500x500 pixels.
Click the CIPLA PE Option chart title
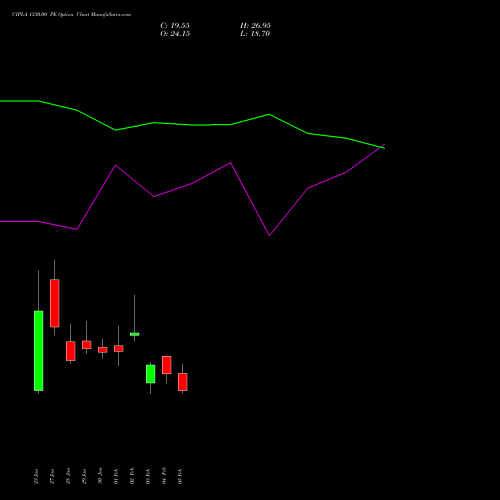pyautogui.click(x=71, y=15)
